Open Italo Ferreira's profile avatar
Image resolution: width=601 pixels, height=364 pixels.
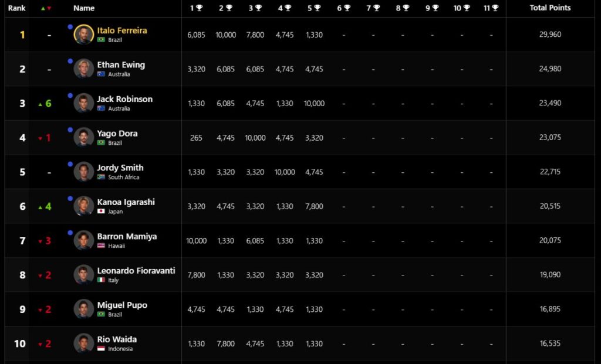coord(83,35)
